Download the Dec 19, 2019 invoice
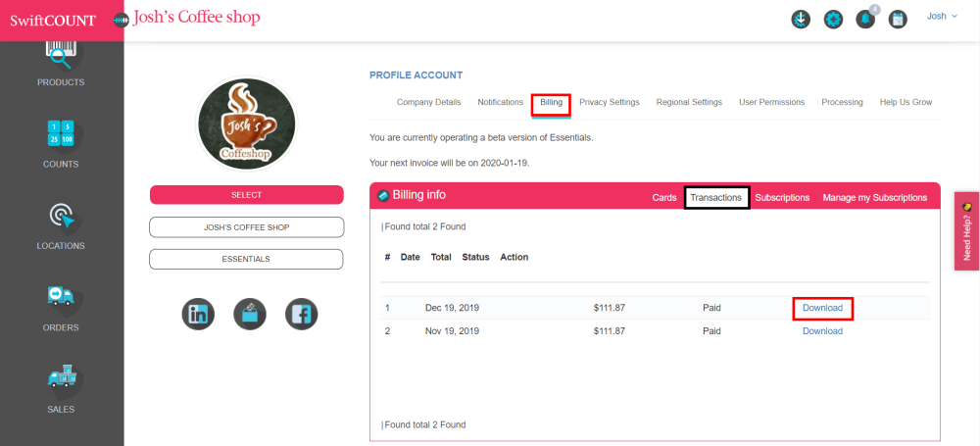Viewport: 980px width, 446px height. tap(822, 308)
